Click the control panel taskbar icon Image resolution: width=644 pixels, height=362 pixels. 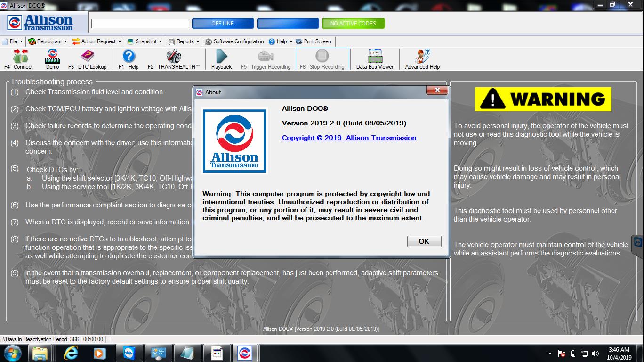click(158, 353)
